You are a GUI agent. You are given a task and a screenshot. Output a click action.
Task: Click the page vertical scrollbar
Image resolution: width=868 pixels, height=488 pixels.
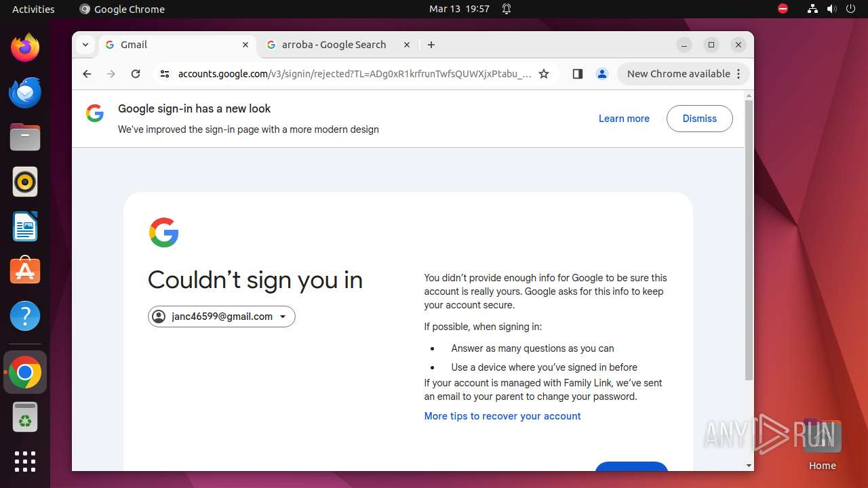pyautogui.click(x=749, y=240)
